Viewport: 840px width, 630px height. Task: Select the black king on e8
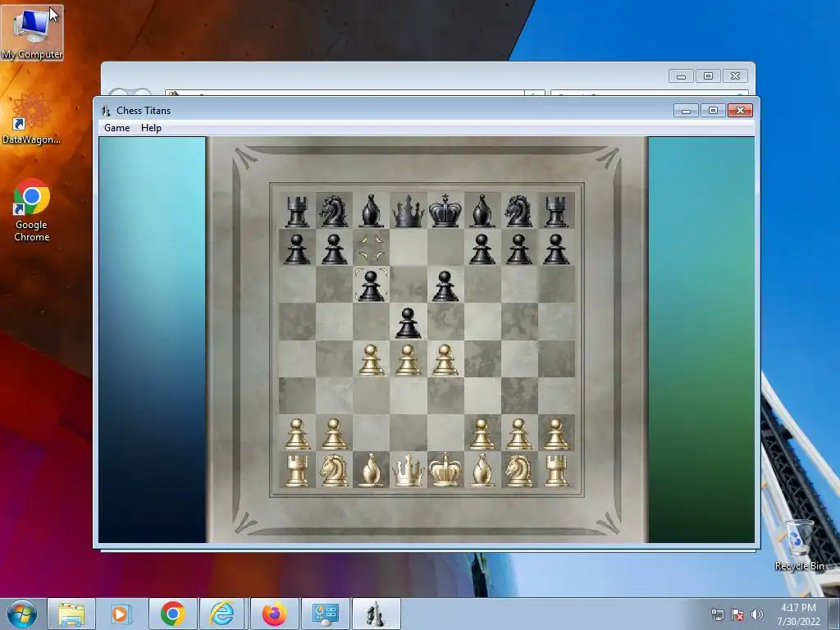445,211
